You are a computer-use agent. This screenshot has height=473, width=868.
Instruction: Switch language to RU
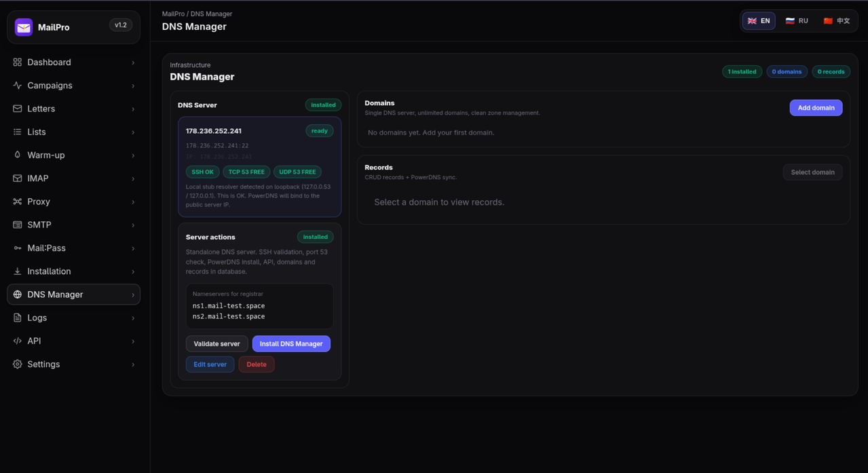797,21
